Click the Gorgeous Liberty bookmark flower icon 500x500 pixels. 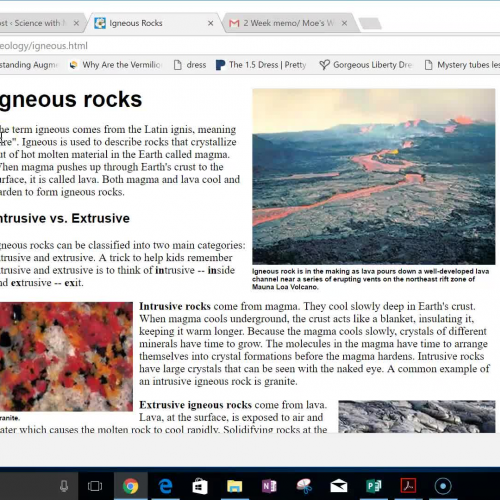coord(324,65)
